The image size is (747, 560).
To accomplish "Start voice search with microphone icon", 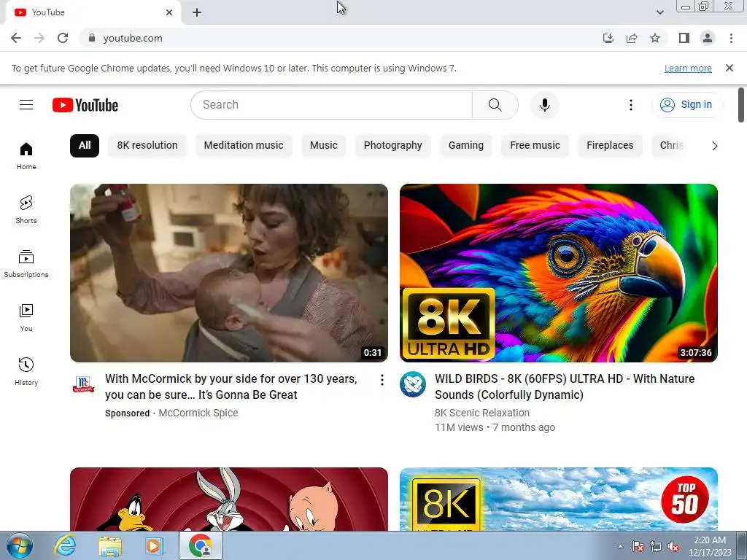I will (x=544, y=105).
